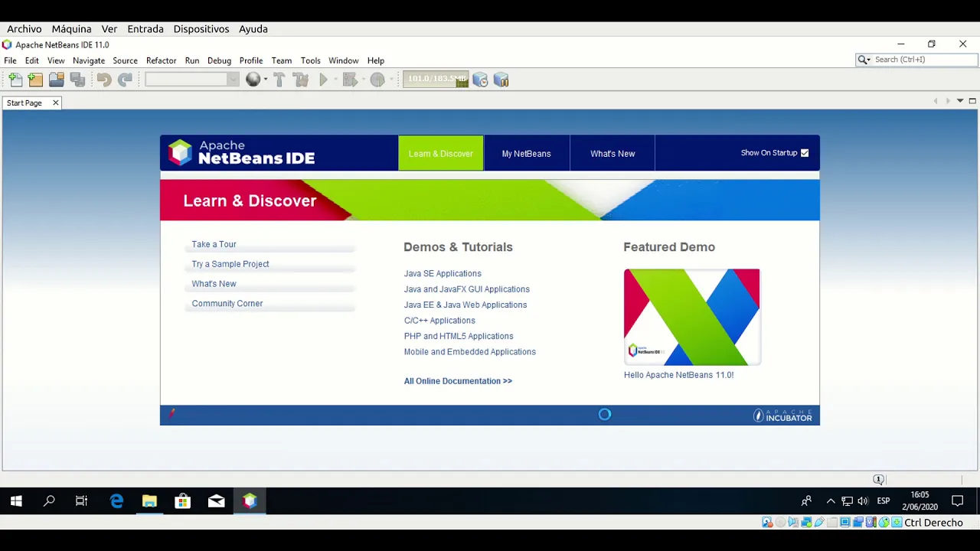980x551 pixels.
Task: Click the Profile Project toolbar icon
Action: click(x=377, y=80)
